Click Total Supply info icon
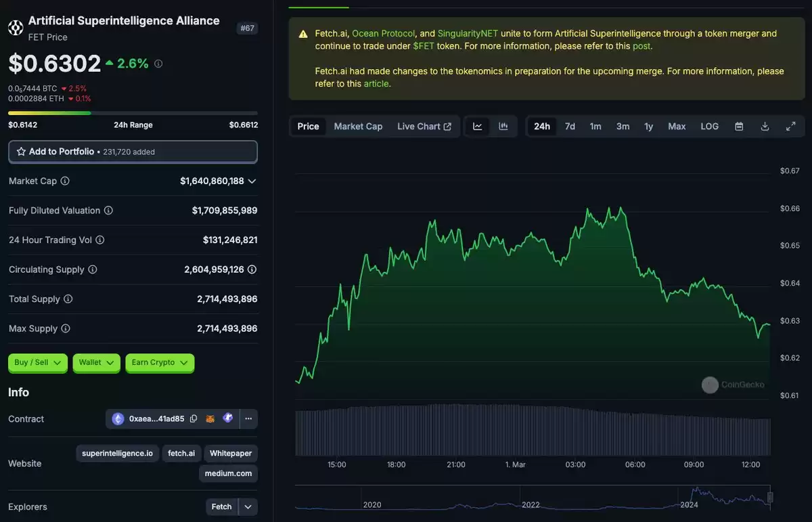The height and width of the screenshot is (522, 812). pyautogui.click(x=68, y=299)
